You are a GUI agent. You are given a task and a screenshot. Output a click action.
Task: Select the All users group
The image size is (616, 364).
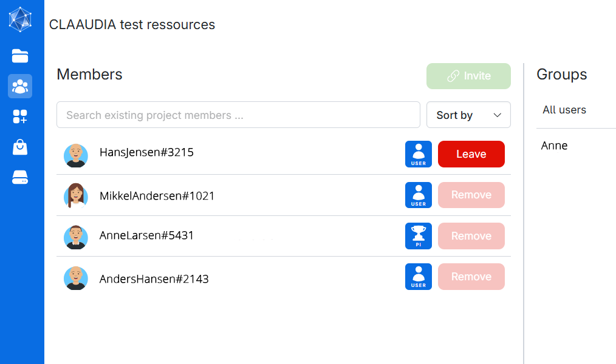click(564, 110)
